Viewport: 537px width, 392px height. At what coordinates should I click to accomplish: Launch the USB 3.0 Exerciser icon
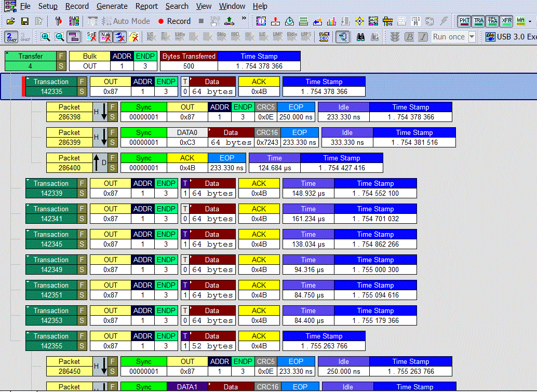[x=490, y=37]
